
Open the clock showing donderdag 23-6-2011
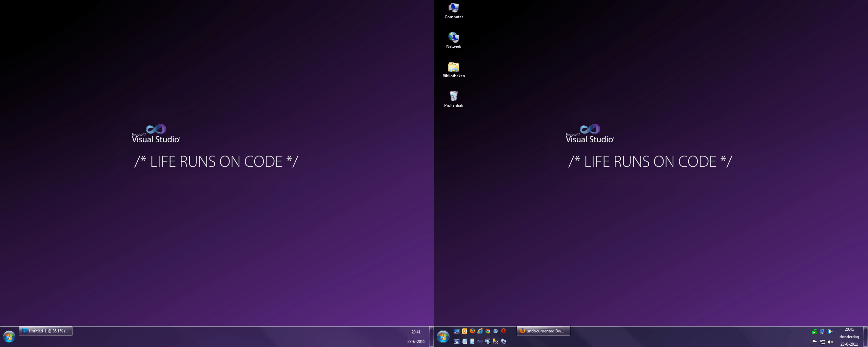tap(849, 337)
